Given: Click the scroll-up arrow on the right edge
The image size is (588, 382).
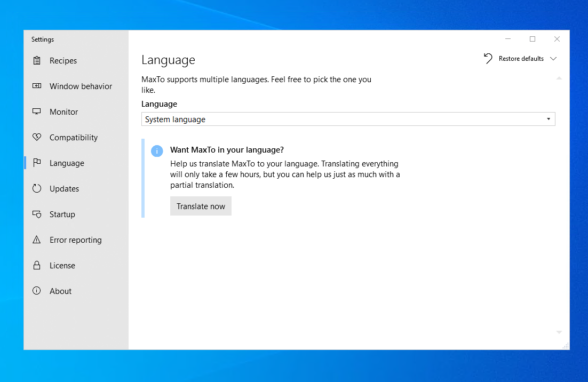Looking at the screenshot, I should 559,78.
